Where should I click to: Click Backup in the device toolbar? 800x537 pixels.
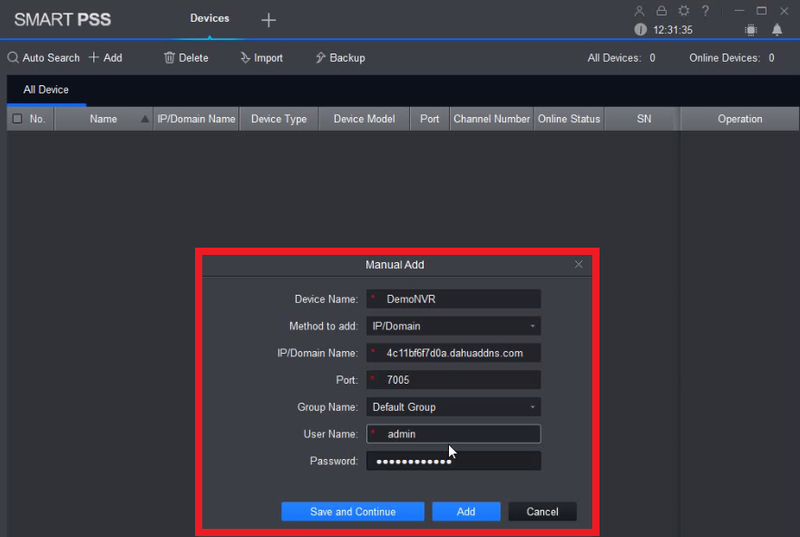pyautogui.click(x=340, y=58)
